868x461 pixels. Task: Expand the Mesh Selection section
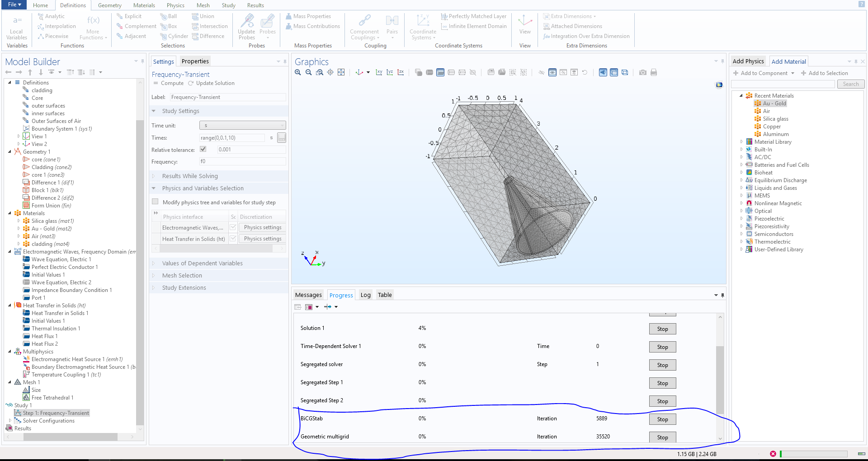coord(182,276)
